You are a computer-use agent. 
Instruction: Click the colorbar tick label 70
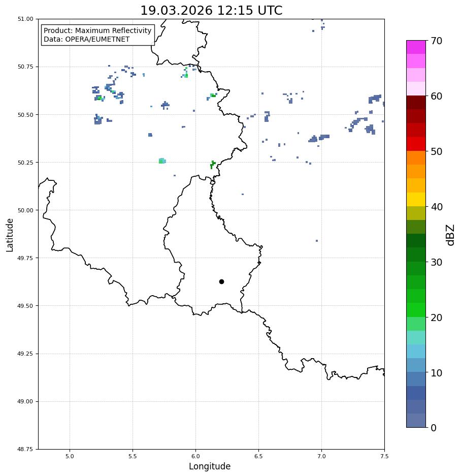[x=437, y=41]
